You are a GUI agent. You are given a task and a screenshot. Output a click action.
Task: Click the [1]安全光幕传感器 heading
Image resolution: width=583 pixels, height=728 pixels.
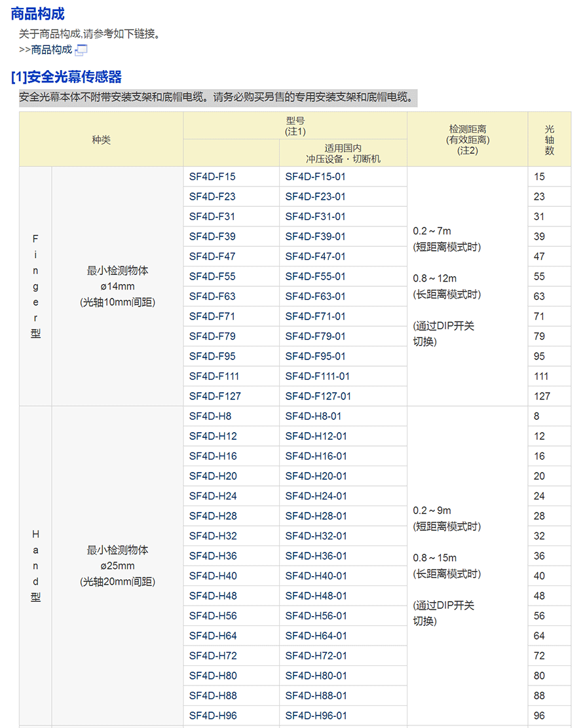(x=67, y=77)
